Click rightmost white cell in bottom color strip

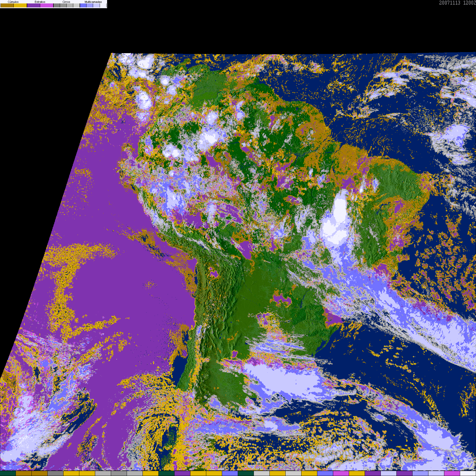(x=468, y=473)
